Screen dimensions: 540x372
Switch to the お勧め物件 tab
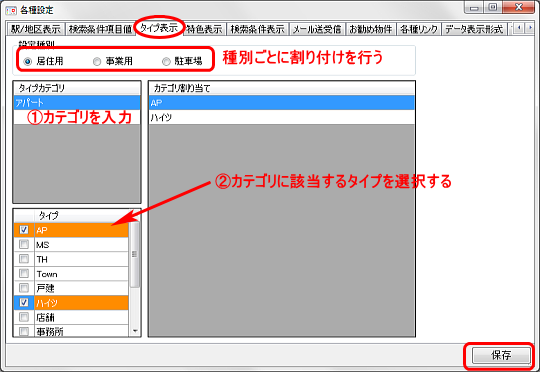point(371,29)
